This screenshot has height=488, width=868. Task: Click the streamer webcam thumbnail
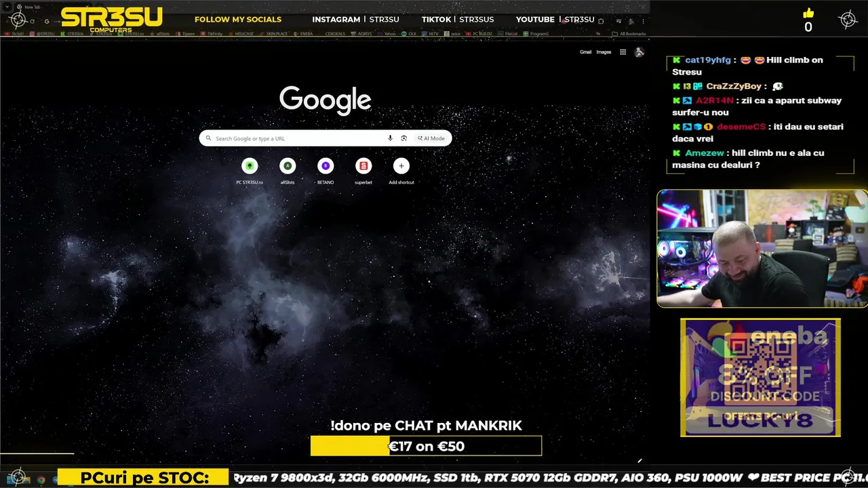[x=762, y=249]
